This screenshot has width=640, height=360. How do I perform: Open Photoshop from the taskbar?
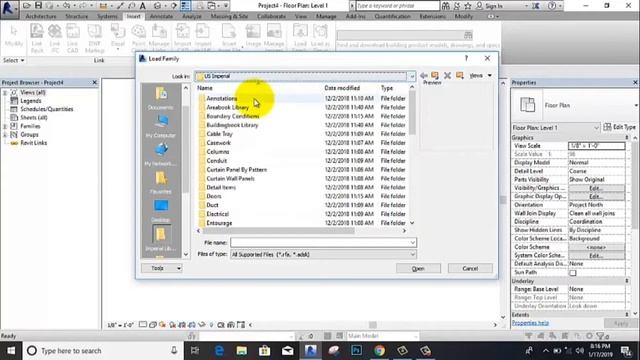click(356, 351)
